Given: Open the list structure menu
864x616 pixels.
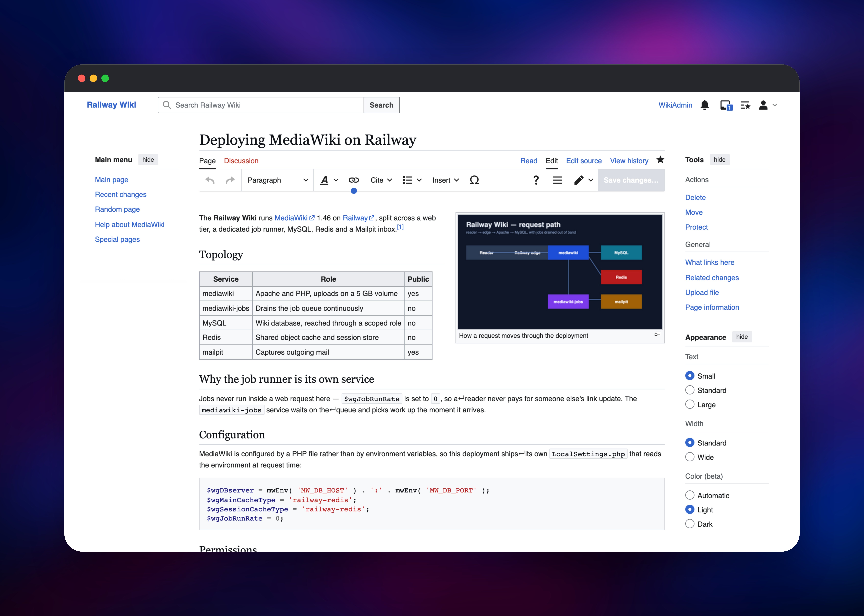Looking at the screenshot, I should (x=412, y=180).
